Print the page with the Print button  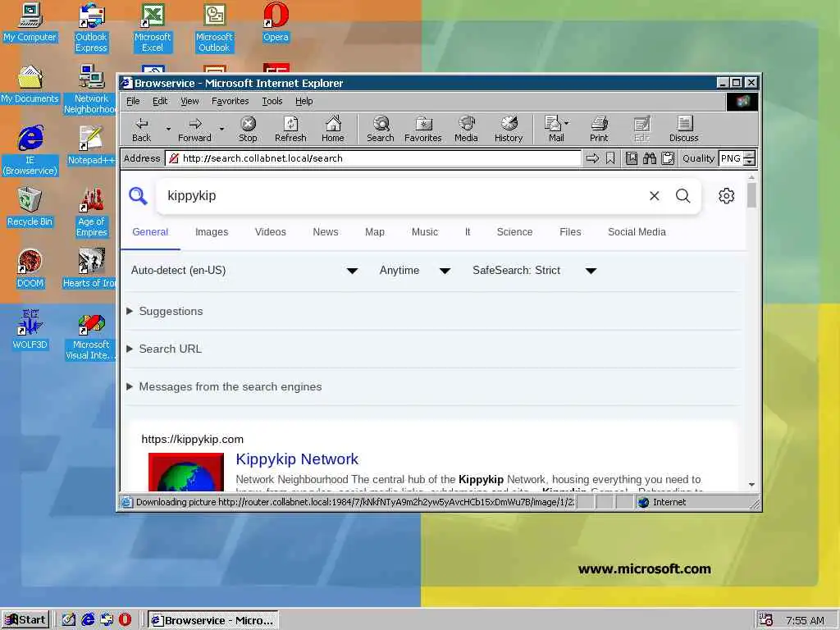[599, 129]
